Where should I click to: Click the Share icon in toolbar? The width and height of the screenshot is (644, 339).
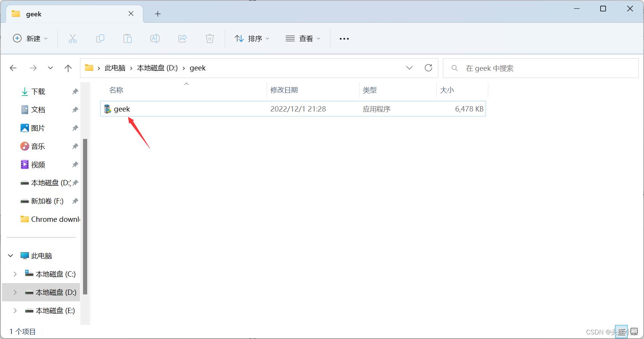click(x=182, y=38)
